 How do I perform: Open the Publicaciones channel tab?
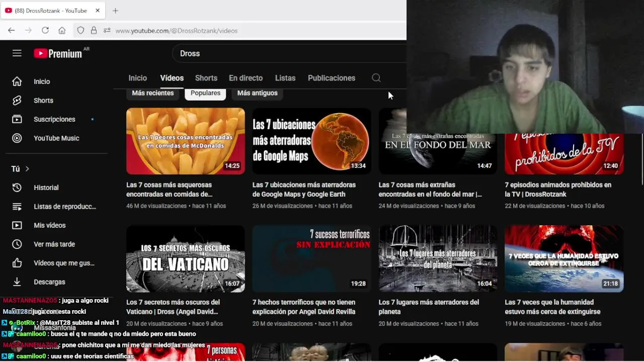pyautogui.click(x=332, y=78)
